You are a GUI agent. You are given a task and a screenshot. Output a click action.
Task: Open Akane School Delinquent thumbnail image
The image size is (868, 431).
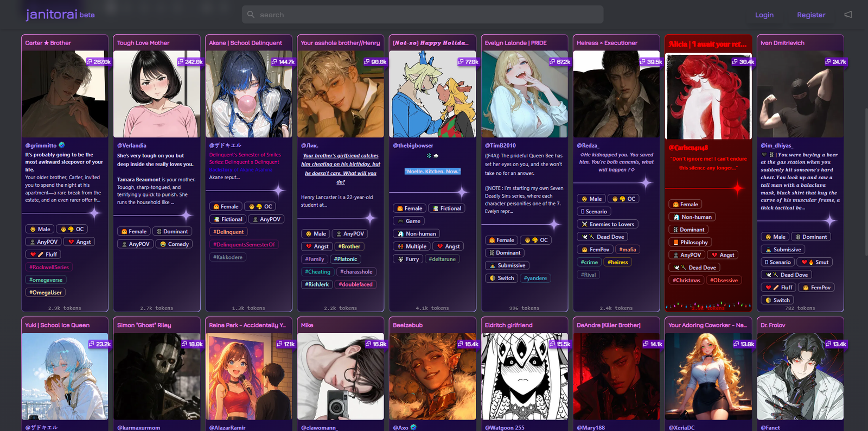point(248,94)
